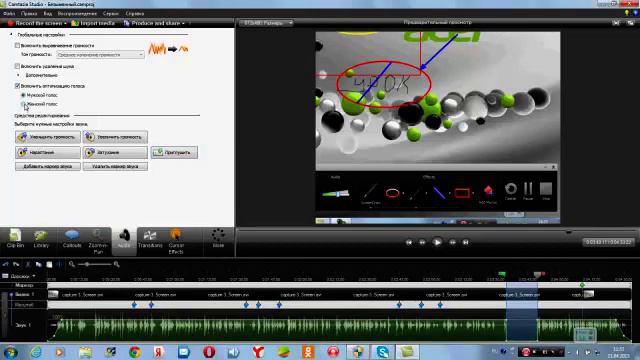Open the Record the screen dropdown arrow
This screenshot has height=360, width=640.
[x=65, y=23]
